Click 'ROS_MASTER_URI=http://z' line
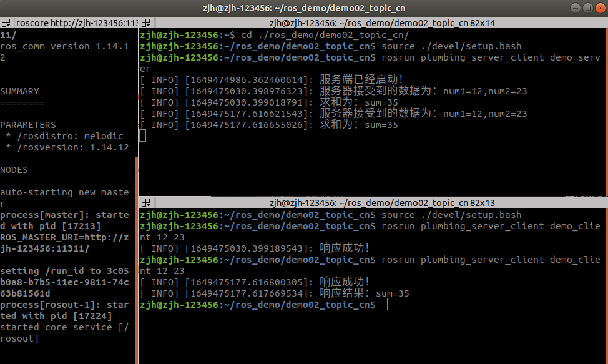 click(x=64, y=237)
